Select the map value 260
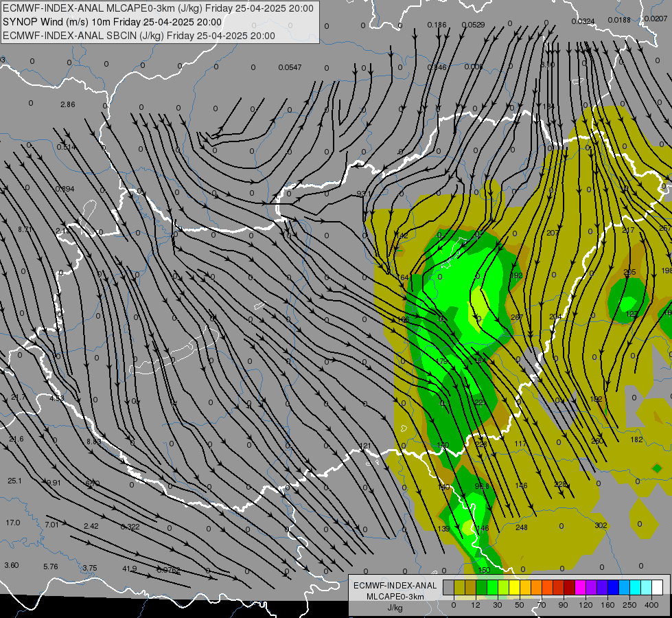This screenshot has height=618, width=672. (597, 441)
